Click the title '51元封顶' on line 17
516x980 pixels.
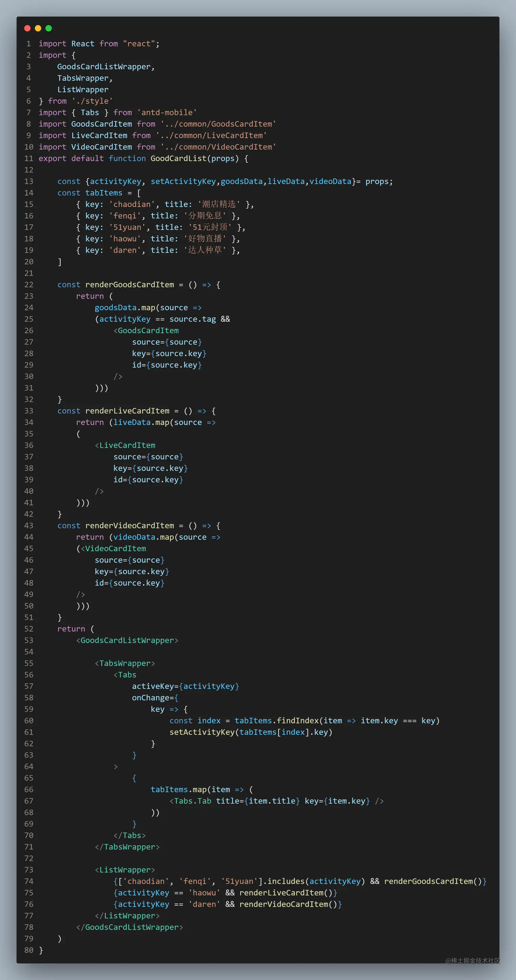coord(210,227)
